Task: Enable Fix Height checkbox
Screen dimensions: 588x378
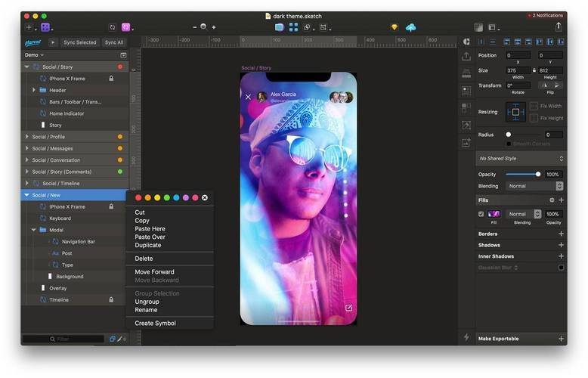Action: pos(534,118)
